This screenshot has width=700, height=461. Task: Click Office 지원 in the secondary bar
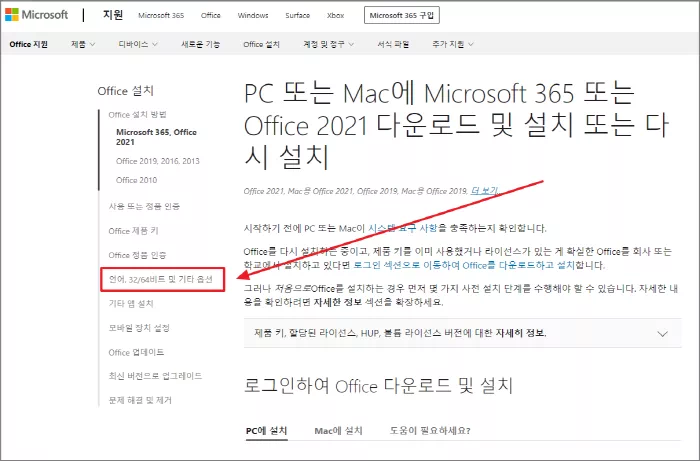[29, 44]
